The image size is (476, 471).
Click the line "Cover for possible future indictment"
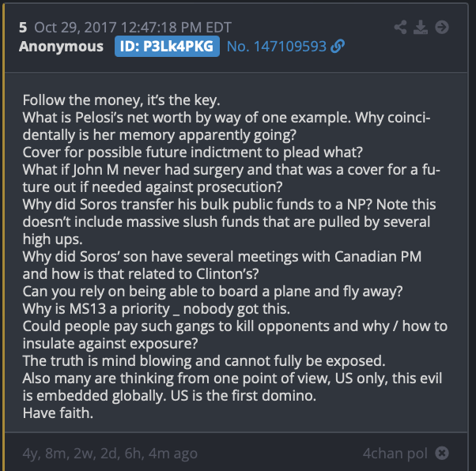pos(192,153)
